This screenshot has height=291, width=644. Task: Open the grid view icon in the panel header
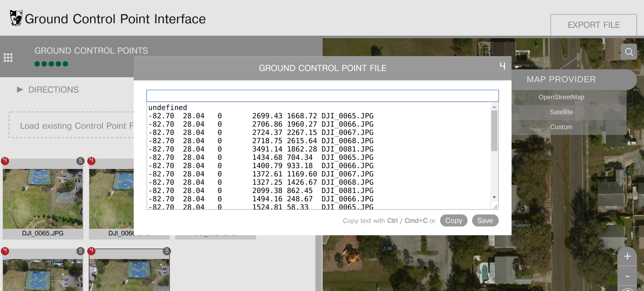coord(8,57)
